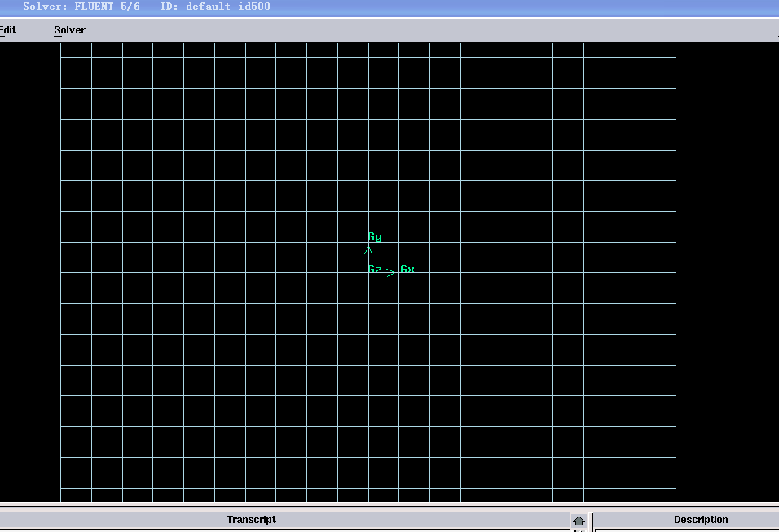This screenshot has width=779, height=532.
Task: Click the Transcript panel header
Action: [x=251, y=520]
